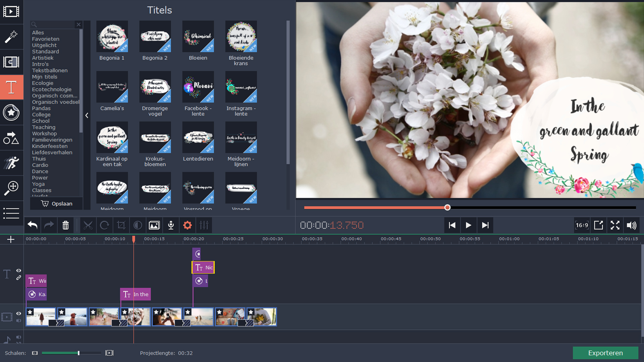Open the Crop tool
The width and height of the screenshot is (644, 362).
pyautogui.click(x=121, y=225)
